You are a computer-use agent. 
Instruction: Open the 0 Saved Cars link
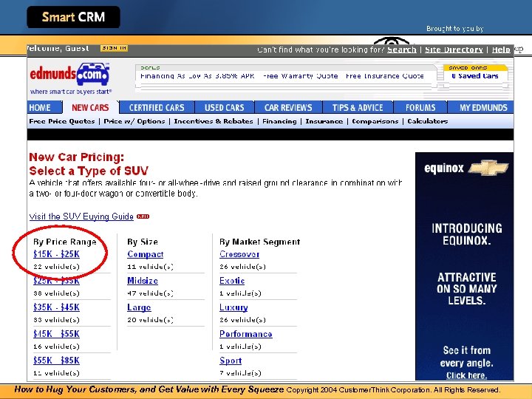click(x=475, y=76)
